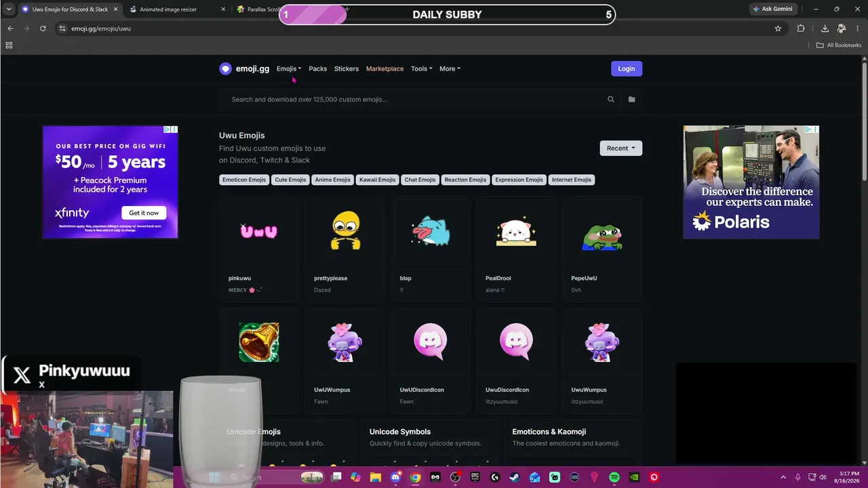The image size is (868, 488).
Task: Click the search magnifier icon
Action: pyautogui.click(x=611, y=100)
